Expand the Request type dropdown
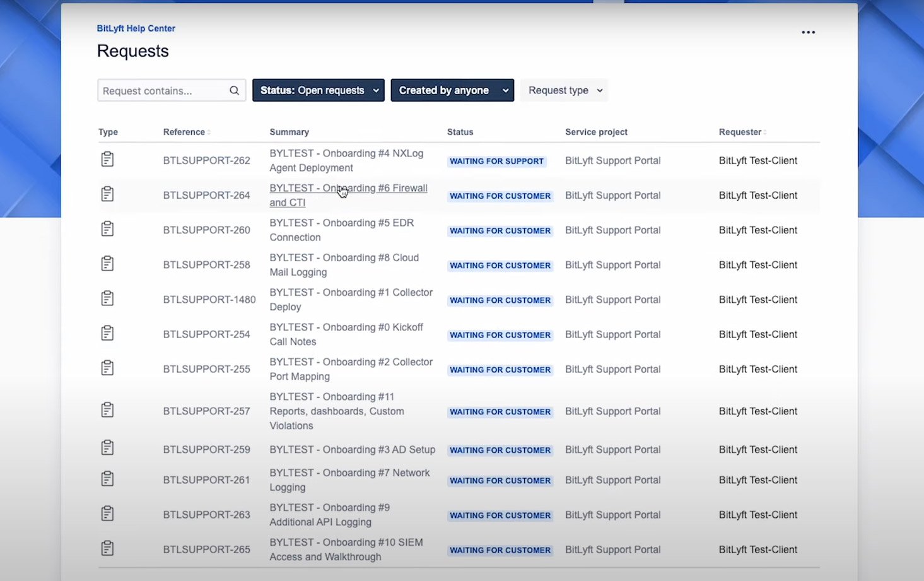Screen dimensions: 924x581 point(564,90)
